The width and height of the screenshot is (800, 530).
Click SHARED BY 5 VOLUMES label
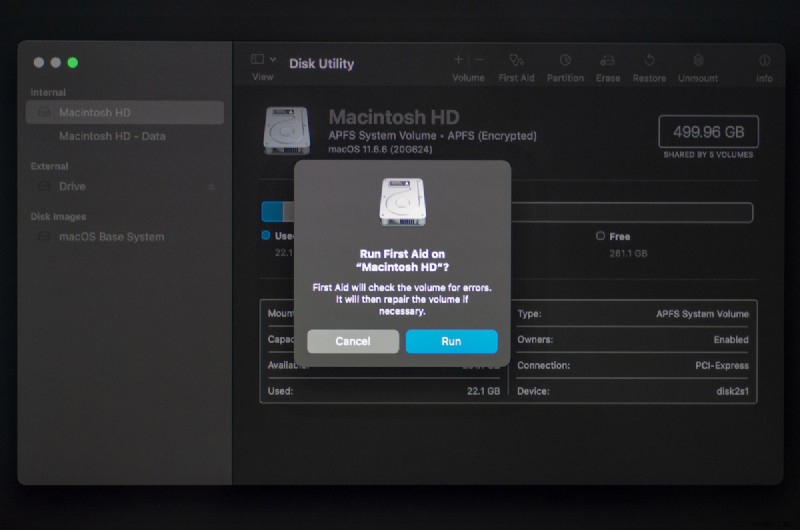(x=708, y=155)
